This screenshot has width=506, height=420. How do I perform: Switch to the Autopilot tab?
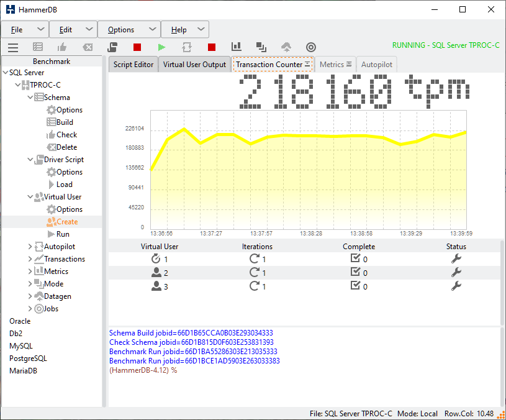[x=377, y=64]
